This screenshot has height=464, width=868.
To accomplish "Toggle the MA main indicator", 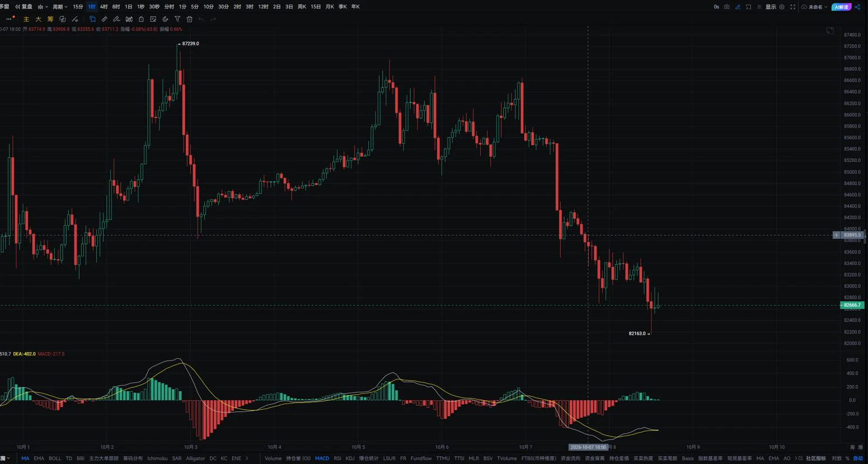I will pos(25,458).
